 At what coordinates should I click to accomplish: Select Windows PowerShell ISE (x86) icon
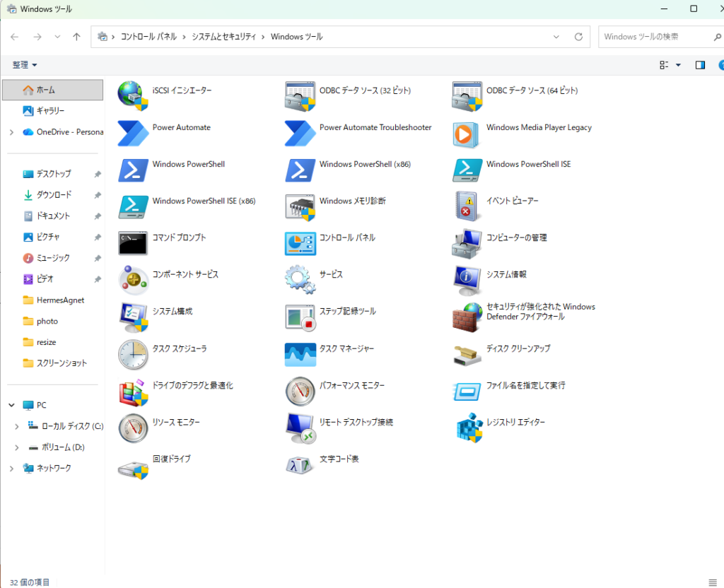(133, 206)
